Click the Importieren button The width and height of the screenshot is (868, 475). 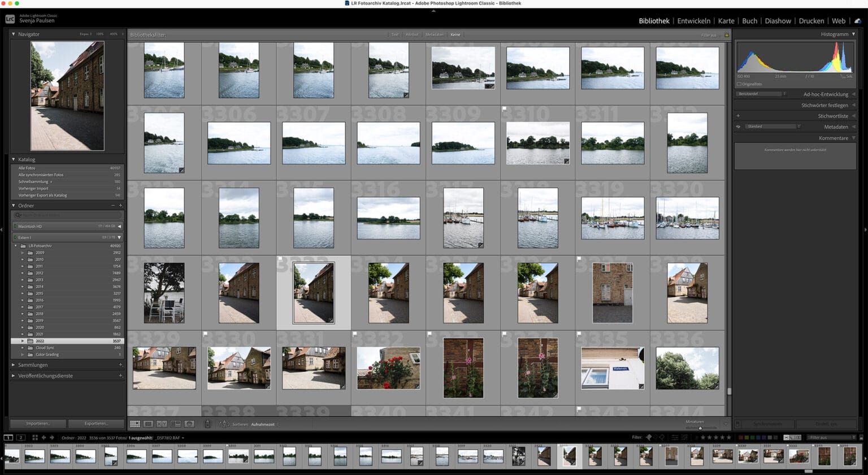tap(38, 424)
